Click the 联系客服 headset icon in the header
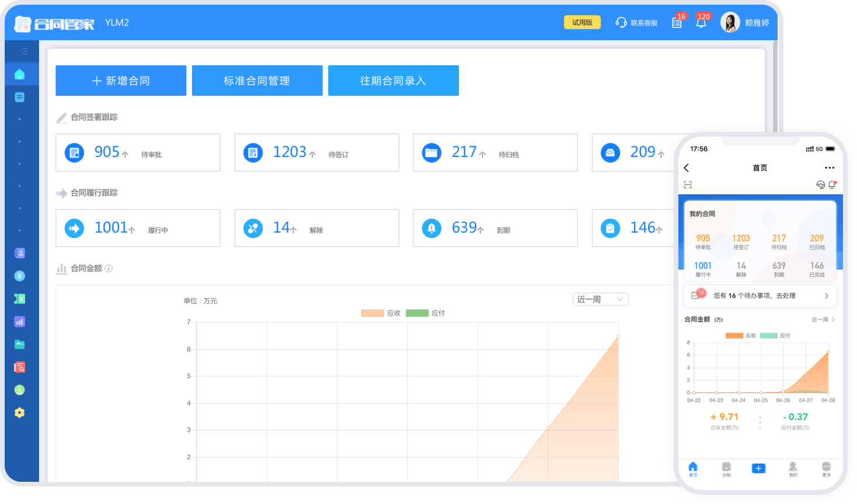Image resolution: width=857 pixels, height=504 pixels. point(621,22)
